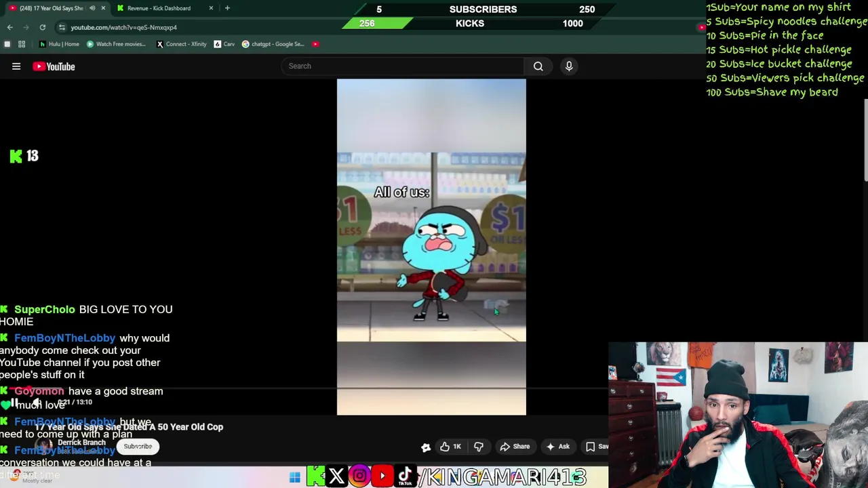Click the video player area
Image resolution: width=868 pixels, height=488 pixels.
[431, 247]
